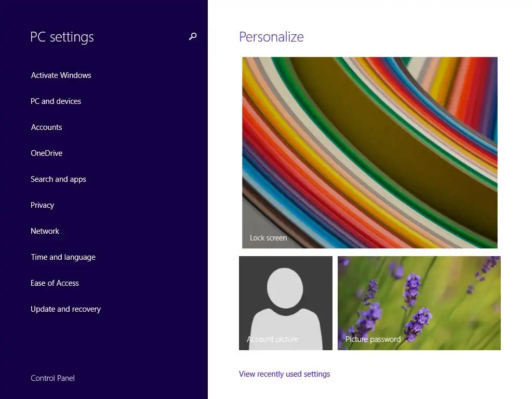This screenshot has width=532, height=399.
Task: Click View recently used settings
Action: coord(284,374)
